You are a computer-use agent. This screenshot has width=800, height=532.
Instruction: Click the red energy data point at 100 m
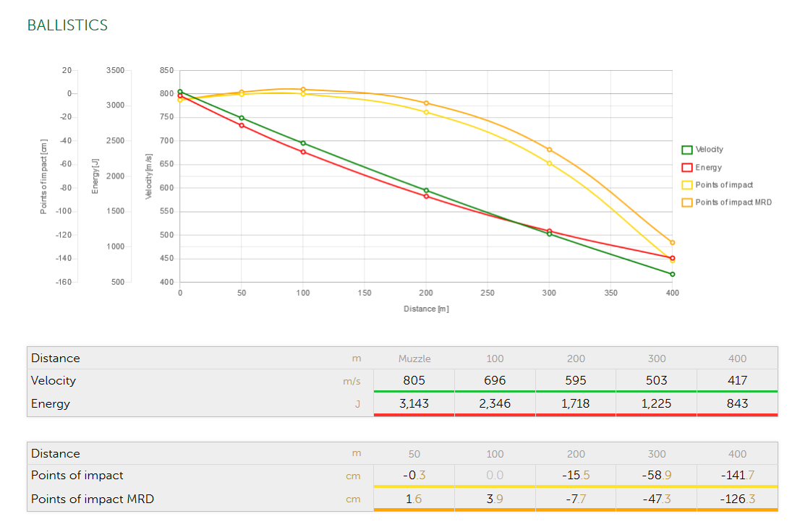[303, 152]
